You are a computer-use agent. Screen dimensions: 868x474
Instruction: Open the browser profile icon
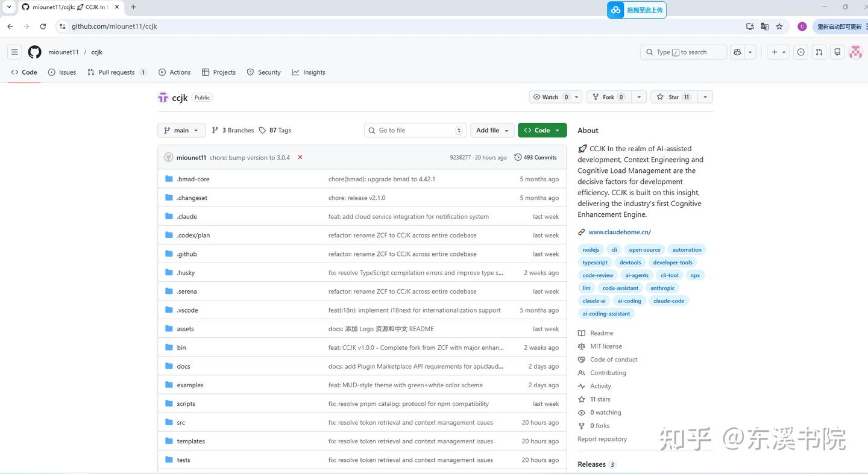(802, 27)
